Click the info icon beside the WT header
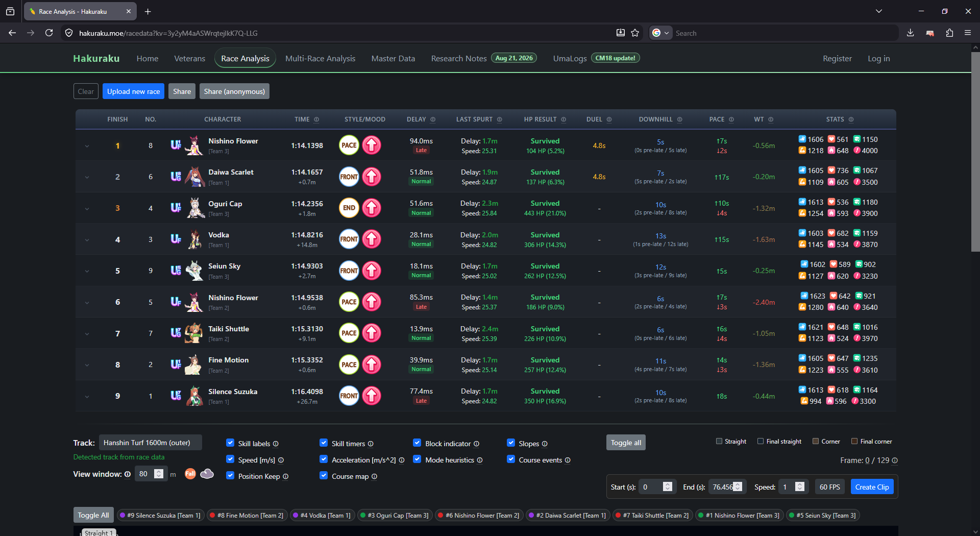 (x=771, y=119)
